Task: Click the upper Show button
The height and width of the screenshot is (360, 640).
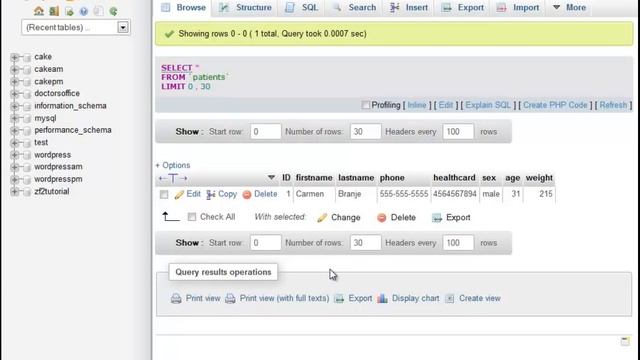Action: 189,131
